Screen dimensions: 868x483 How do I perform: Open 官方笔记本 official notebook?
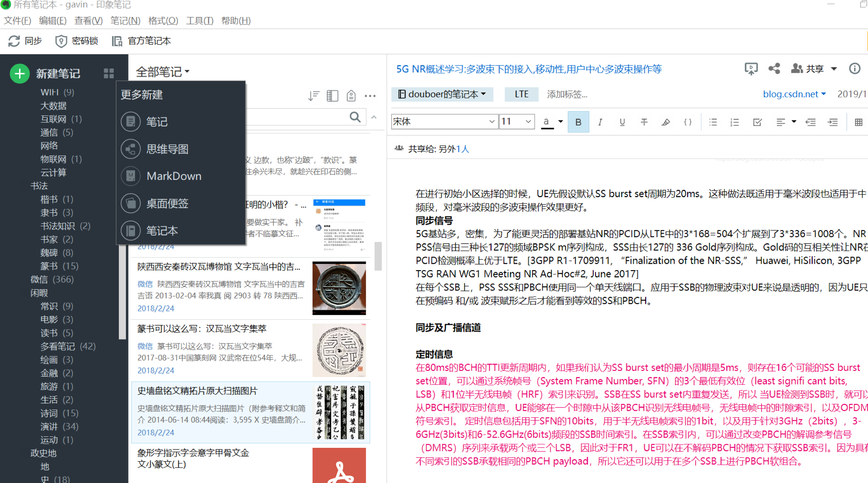pyautogui.click(x=141, y=41)
